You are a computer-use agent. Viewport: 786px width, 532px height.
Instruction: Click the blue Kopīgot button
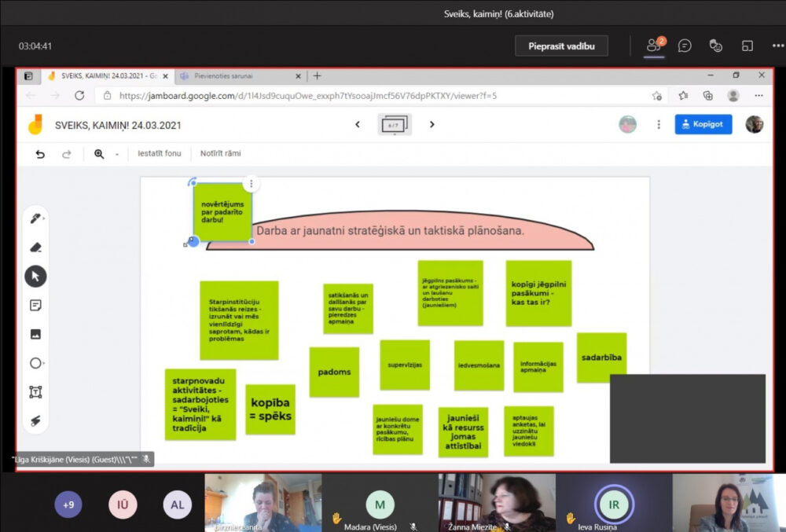pyautogui.click(x=703, y=124)
